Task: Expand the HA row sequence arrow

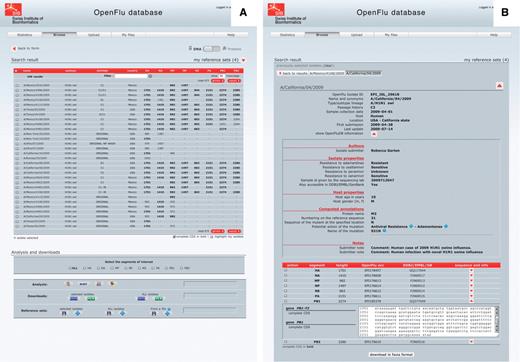Action: tap(471, 270)
